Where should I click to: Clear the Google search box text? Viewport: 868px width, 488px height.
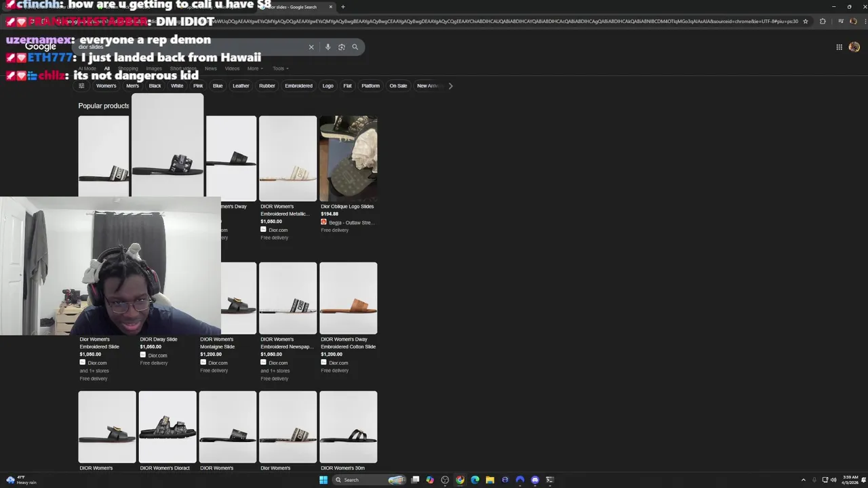click(x=311, y=47)
